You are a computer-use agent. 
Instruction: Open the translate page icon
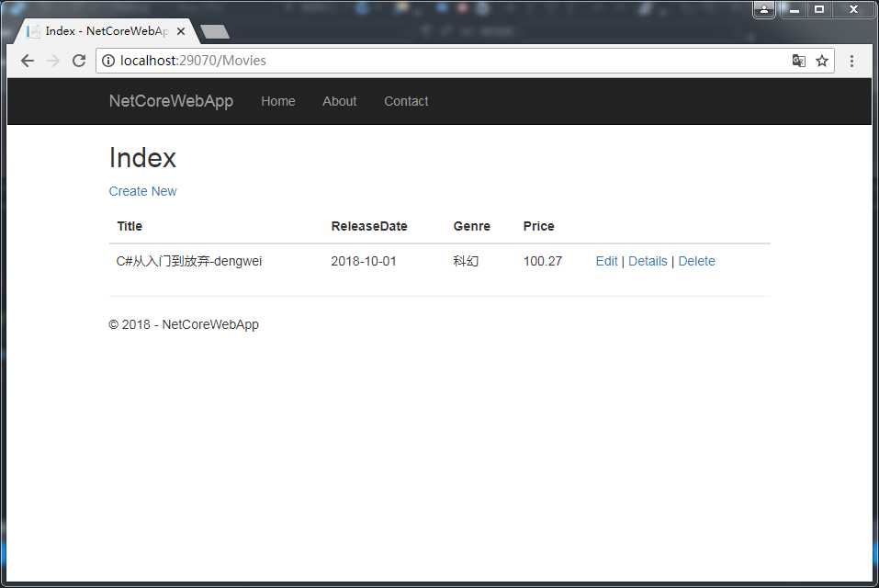[x=799, y=61]
